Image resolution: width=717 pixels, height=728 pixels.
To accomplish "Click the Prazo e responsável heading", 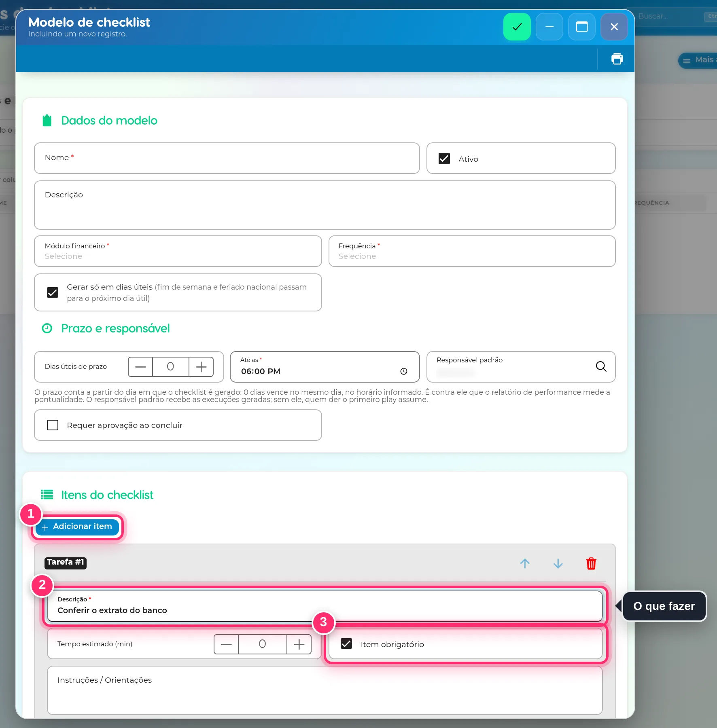I will [x=115, y=328].
